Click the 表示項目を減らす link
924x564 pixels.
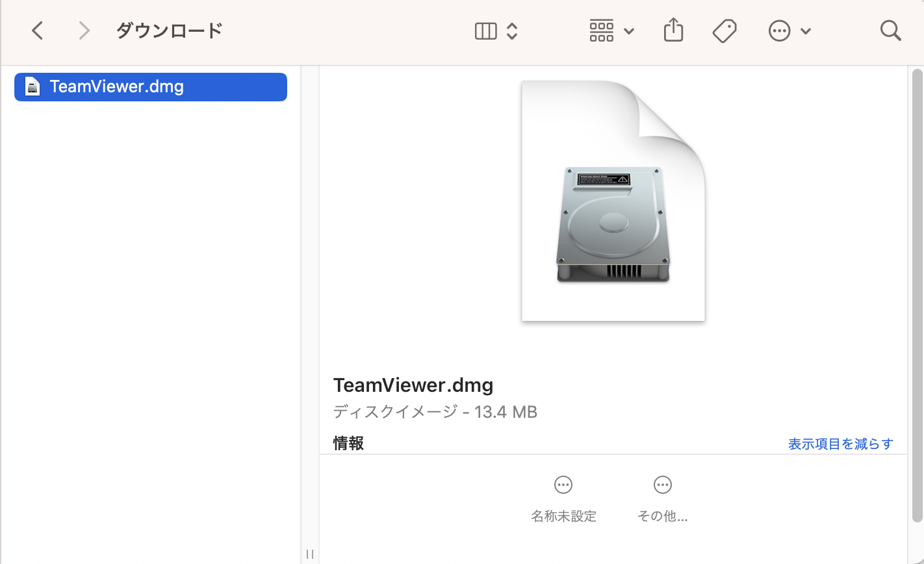(x=840, y=444)
